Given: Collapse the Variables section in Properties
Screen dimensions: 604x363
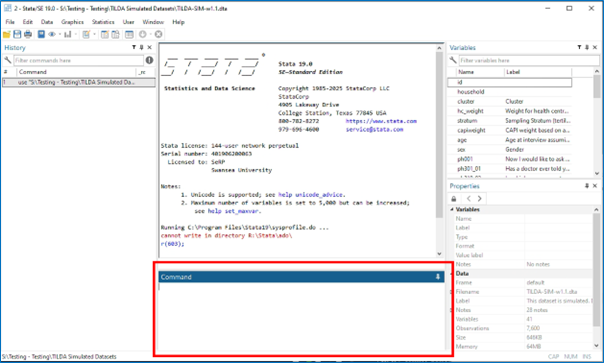Looking at the screenshot, I should tap(452, 210).
